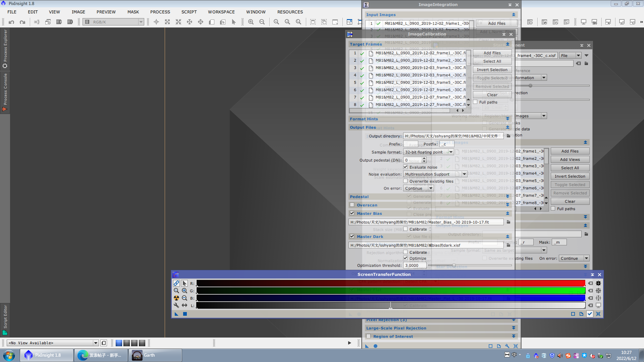The image size is (644, 362).
Task: Enable Calibrate under Master Bias
Action: point(406,229)
